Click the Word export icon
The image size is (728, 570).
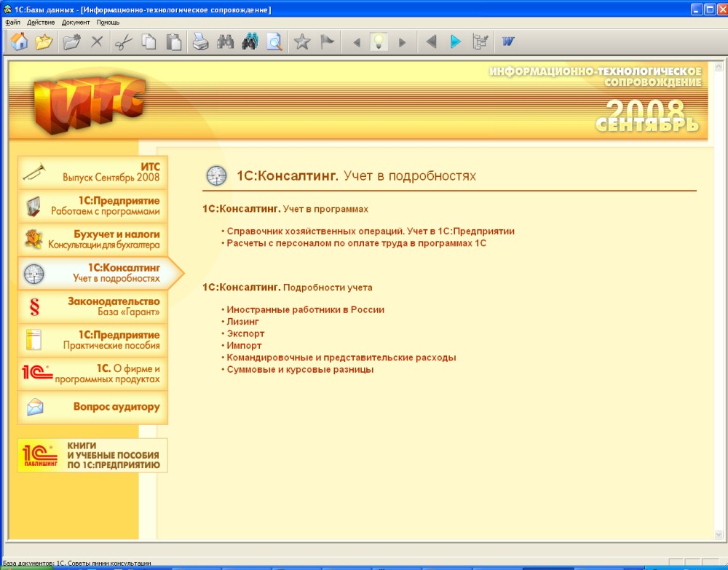(x=508, y=42)
